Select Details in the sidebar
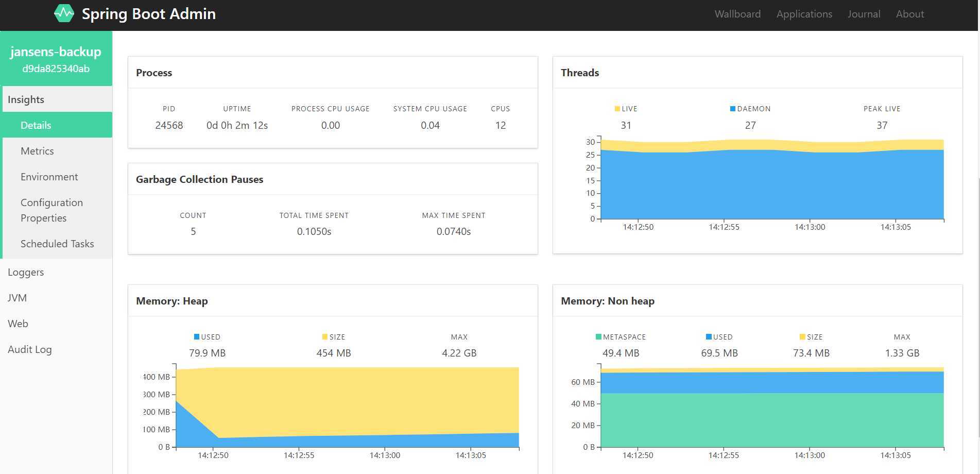The width and height of the screenshot is (980, 474). (57, 125)
